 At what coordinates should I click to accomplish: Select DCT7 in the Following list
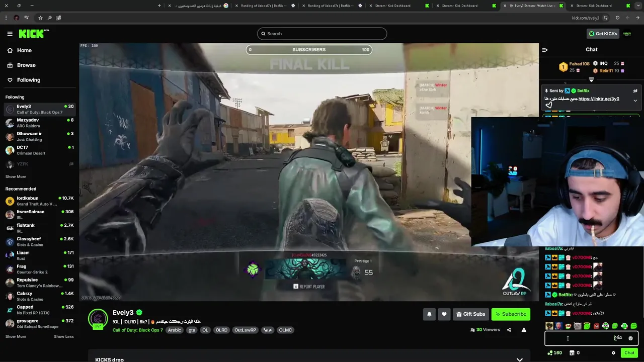[39, 150]
